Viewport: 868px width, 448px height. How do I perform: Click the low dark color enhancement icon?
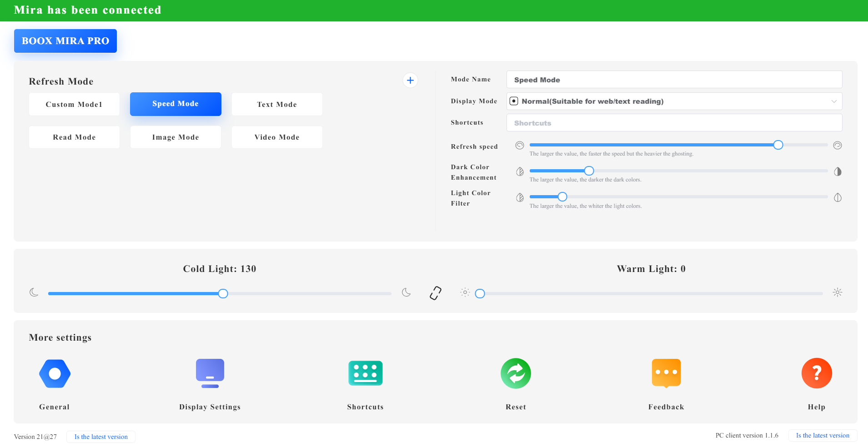point(520,171)
